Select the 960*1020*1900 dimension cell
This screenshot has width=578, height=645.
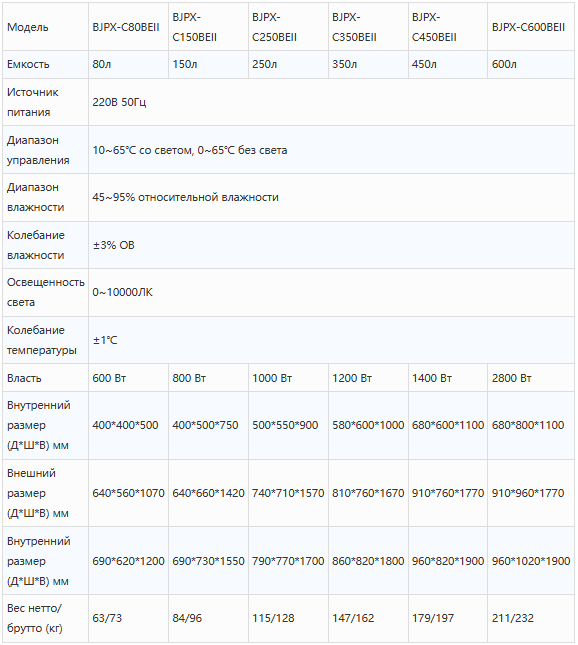point(531,561)
